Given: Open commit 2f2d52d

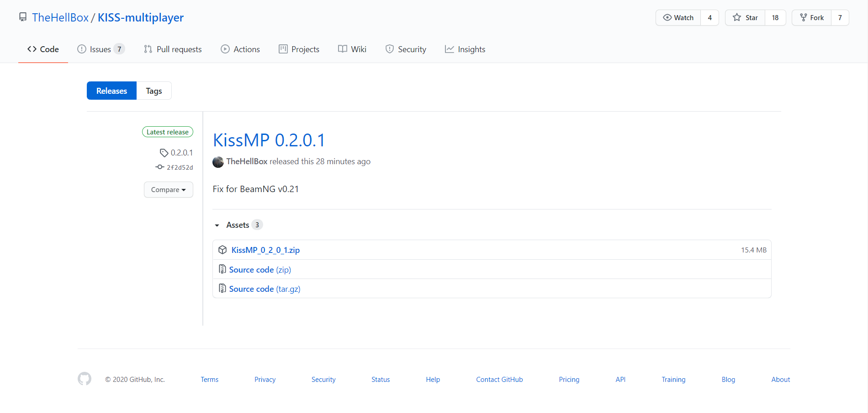Looking at the screenshot, I should tap(180, 167).
